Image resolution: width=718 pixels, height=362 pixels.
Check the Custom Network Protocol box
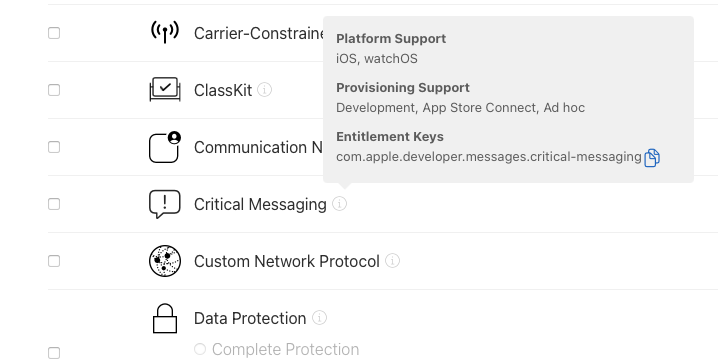54,261
